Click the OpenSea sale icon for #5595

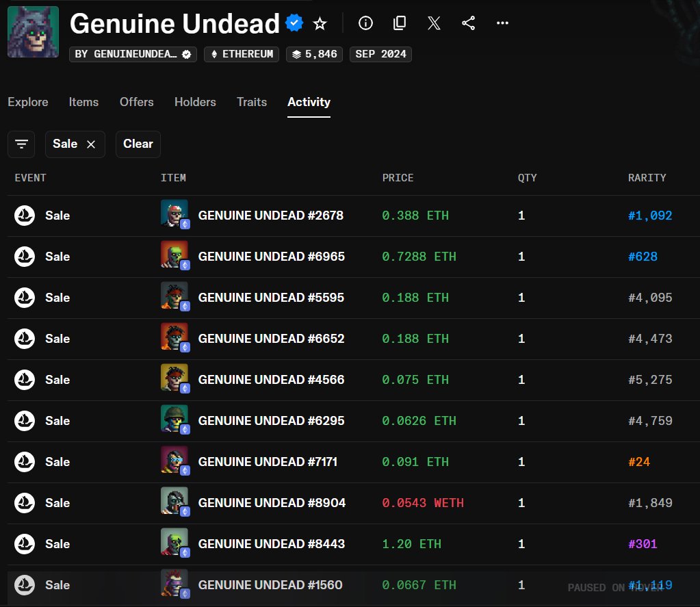tap(25, 298)
